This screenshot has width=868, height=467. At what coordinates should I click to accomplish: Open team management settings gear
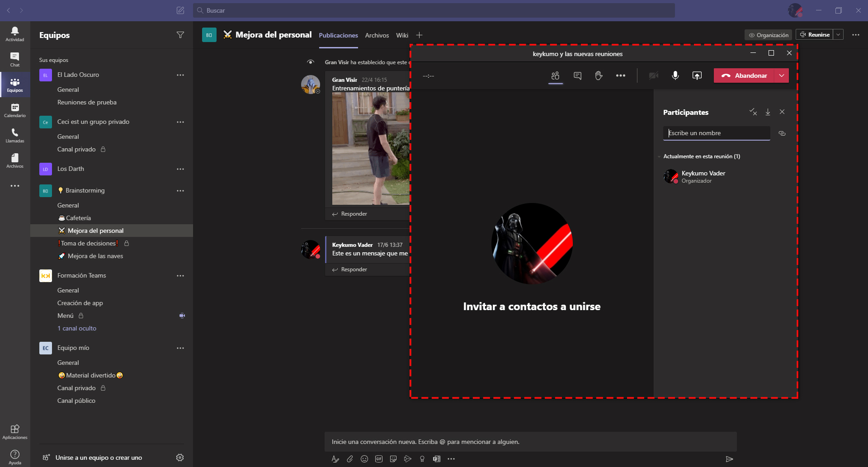tap(180, 458)
